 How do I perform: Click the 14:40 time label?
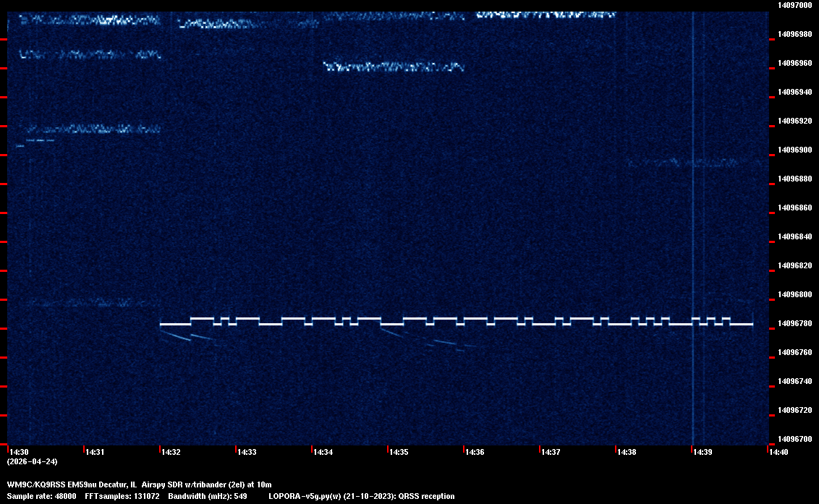(x=778, y=452)
